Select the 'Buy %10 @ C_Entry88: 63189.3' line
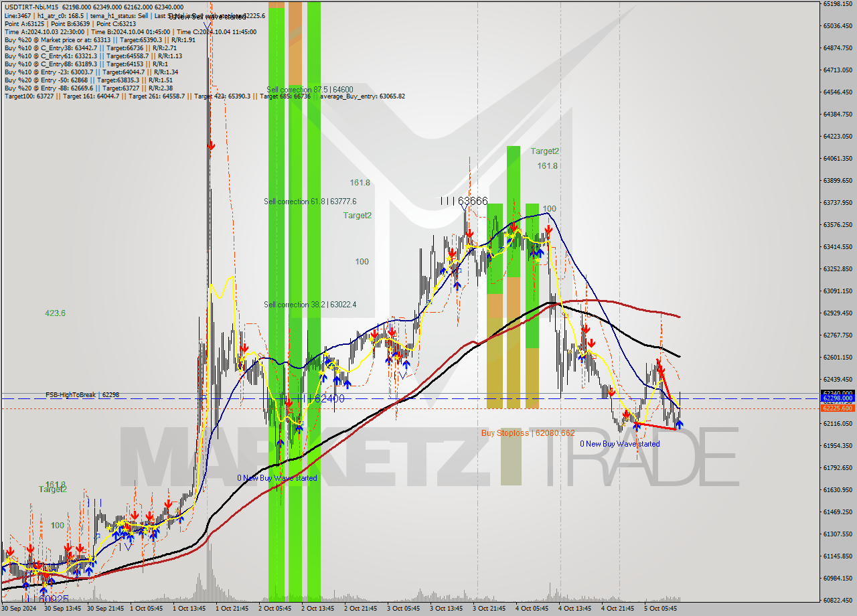 point(88,64)
